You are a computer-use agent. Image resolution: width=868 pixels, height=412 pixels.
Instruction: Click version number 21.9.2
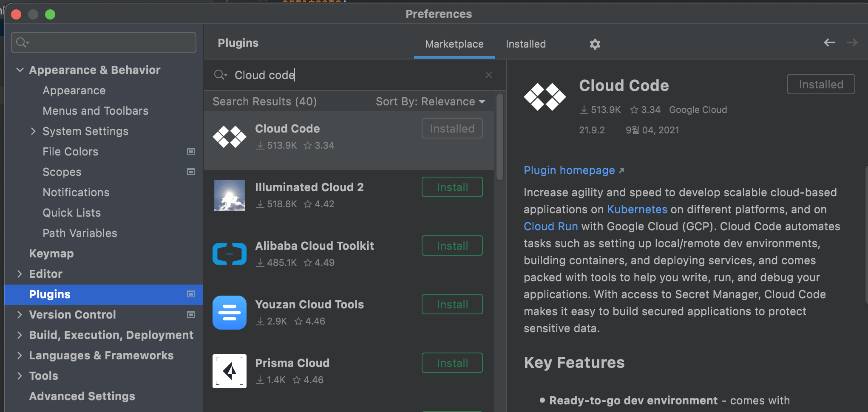[591, 130]
